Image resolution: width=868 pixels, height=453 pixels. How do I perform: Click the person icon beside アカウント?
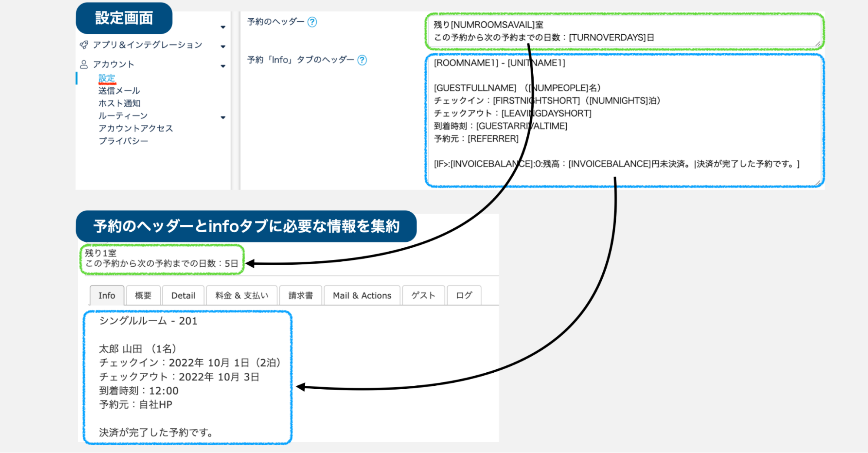pos(84,64)
